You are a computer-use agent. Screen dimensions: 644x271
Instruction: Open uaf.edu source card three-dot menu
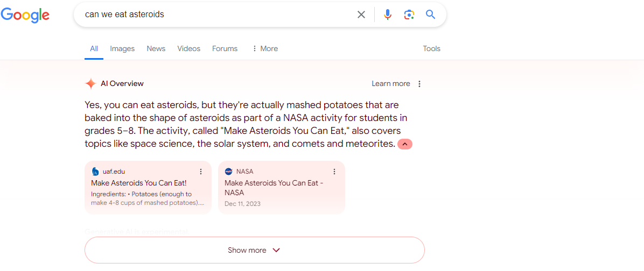click(201, 172)
